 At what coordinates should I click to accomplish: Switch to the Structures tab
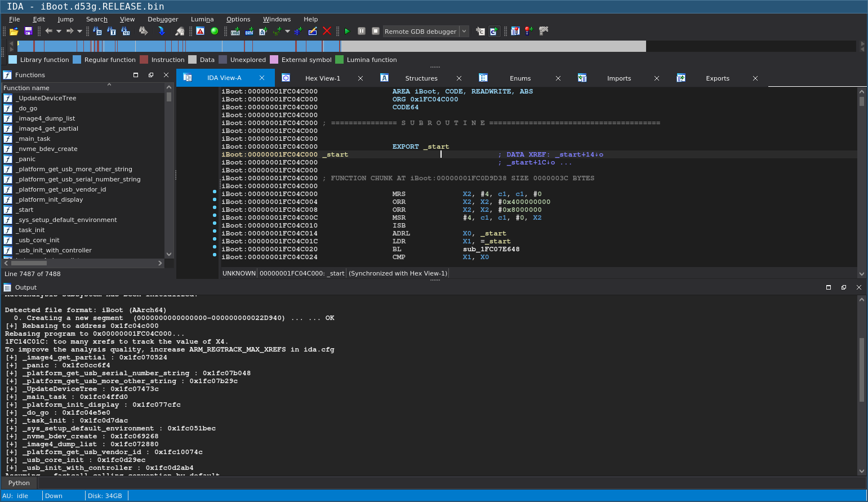(421, 78)
